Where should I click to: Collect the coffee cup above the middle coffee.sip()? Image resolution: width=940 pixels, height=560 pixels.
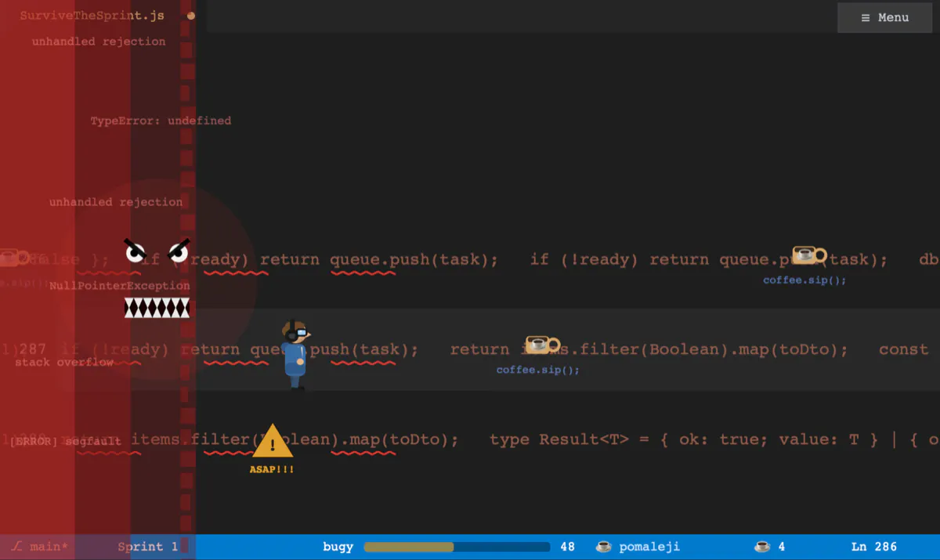[x=542, y=345]
